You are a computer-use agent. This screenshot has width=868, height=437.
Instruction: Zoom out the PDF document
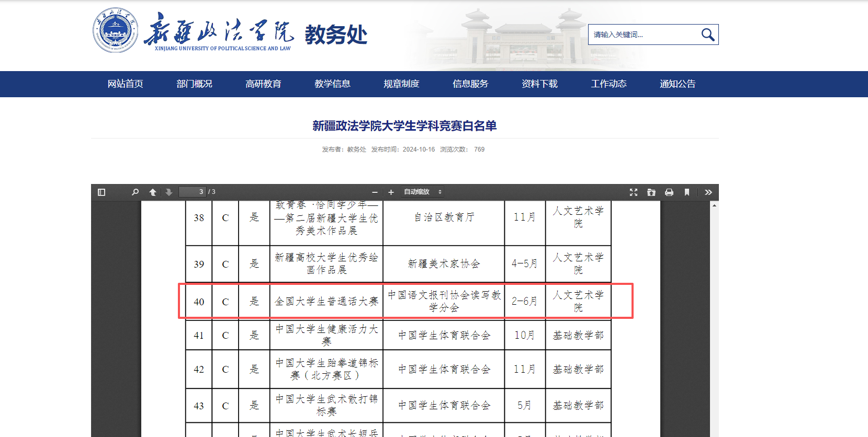pyautogui.click(x=375, y=192)
